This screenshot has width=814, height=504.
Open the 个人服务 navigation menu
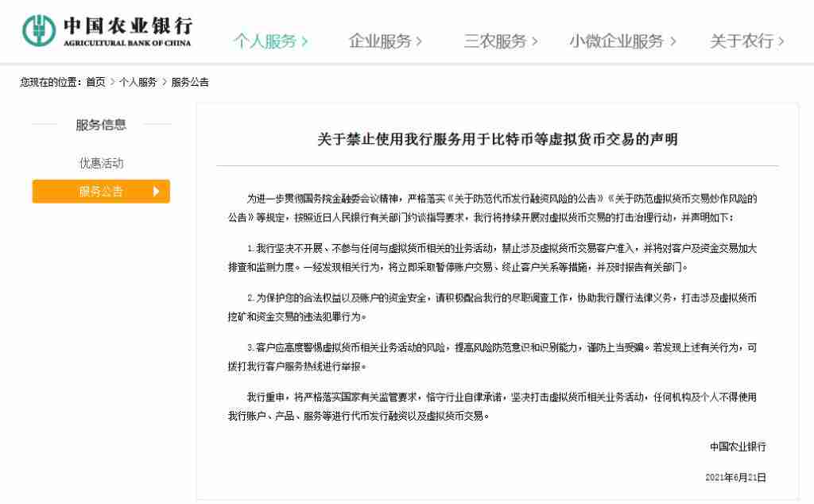tap(265, 41)
